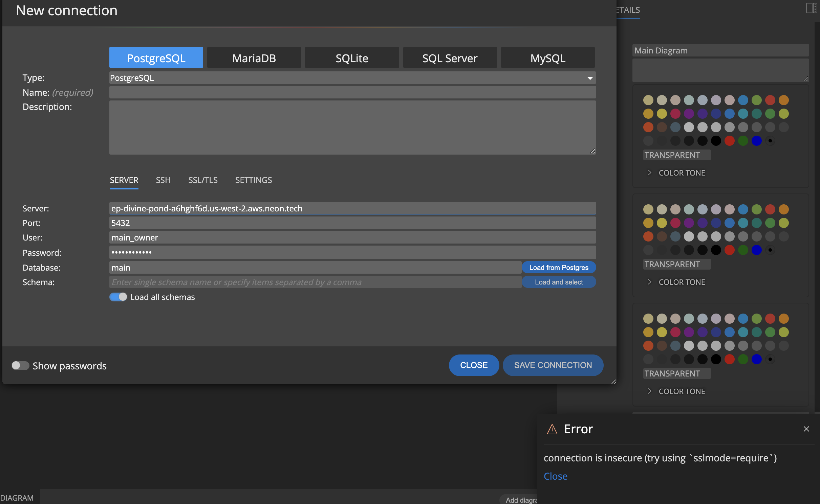Dismiss the Error notification with the X icon

pyautogui.click(x=806, y=429)
